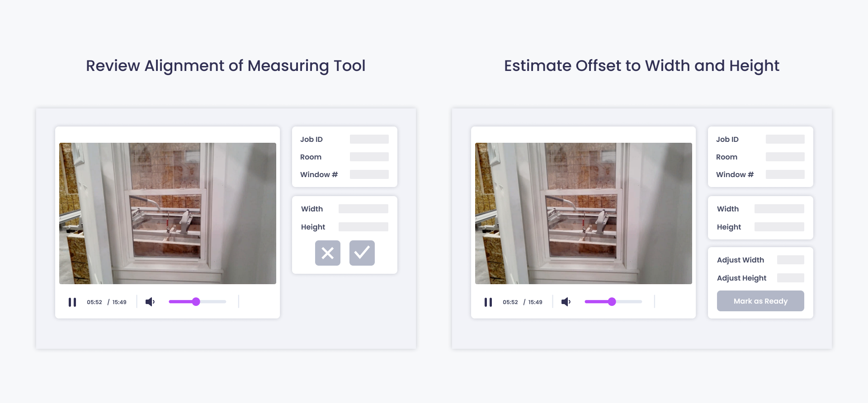Click the Height field in left panel

click(x=363, y=227)
